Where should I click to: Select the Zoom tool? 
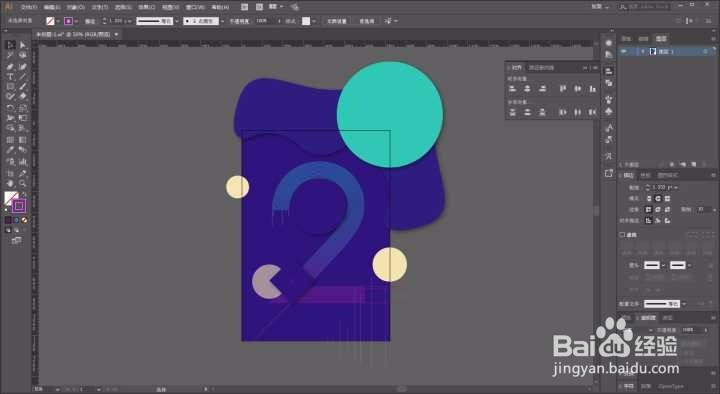pyautogui.click(x=22, y=184)
